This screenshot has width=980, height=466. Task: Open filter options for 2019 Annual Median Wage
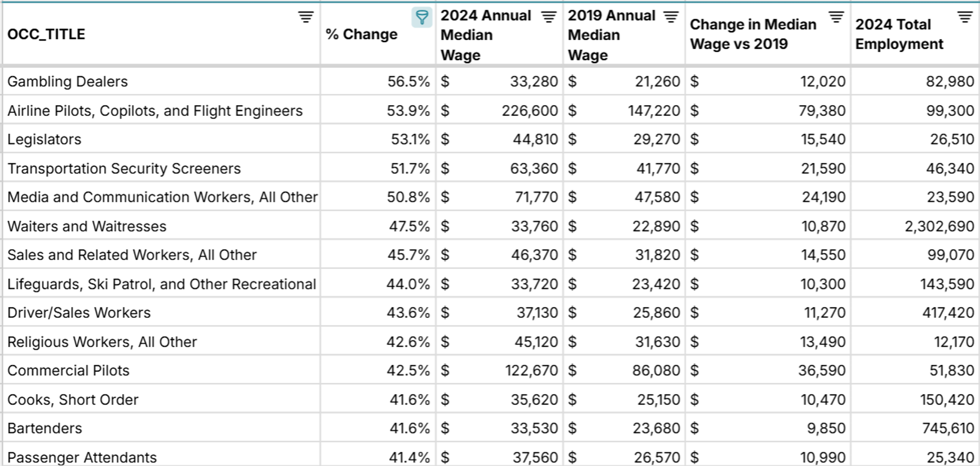click(x=671, y=16)
